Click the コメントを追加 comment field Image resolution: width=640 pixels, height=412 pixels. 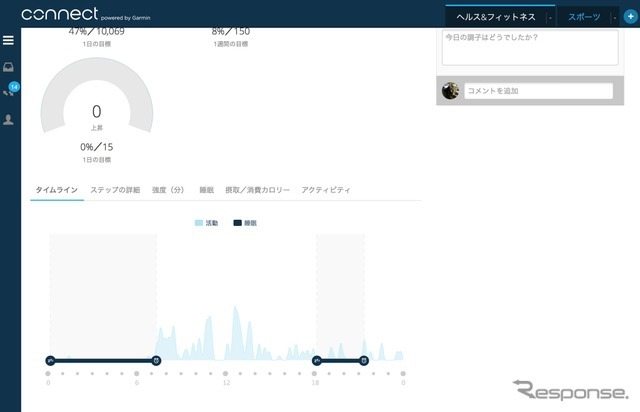[x=538, y=91]
